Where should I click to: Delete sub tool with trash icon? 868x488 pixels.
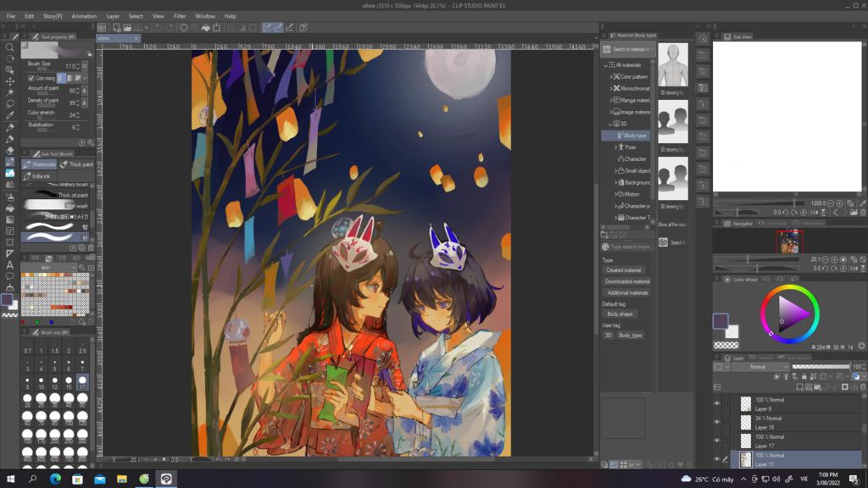[91, 248]
